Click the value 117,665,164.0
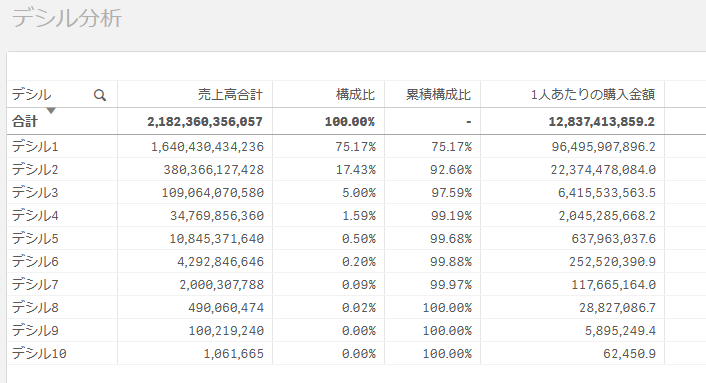Viewport: 706px width, 383px height. pos(614,285)
